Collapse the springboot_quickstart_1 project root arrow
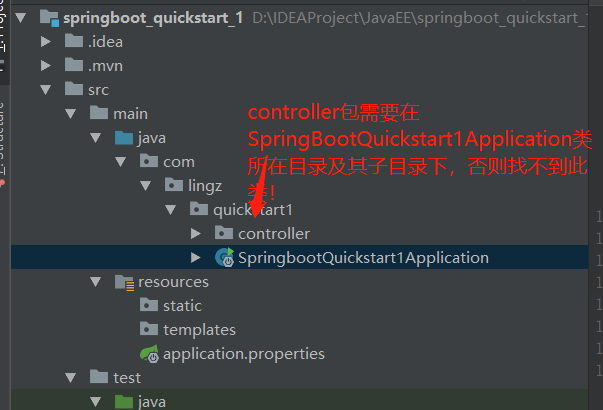Image resolution: width=603 pixels, height=410 pixels. tap(21, 18)
